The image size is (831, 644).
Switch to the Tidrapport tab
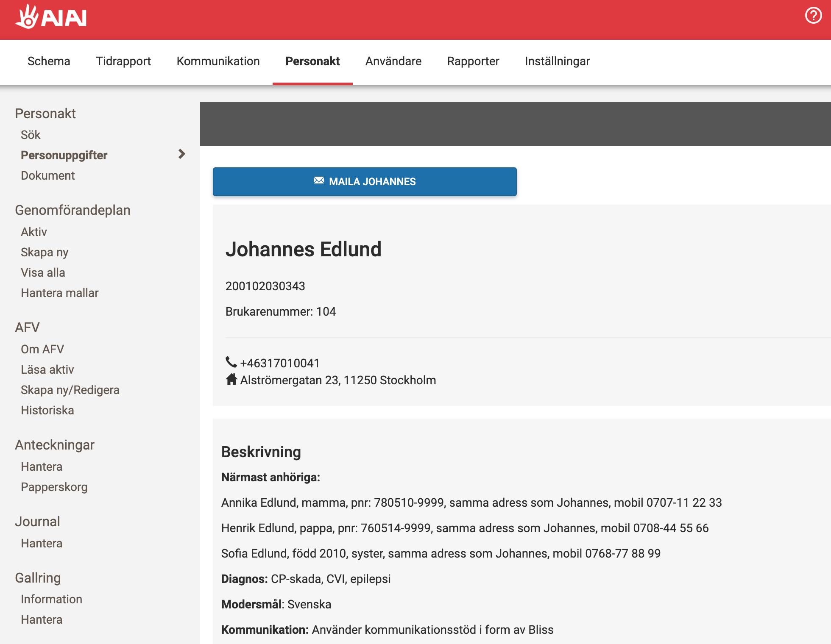tap(123, 61)
